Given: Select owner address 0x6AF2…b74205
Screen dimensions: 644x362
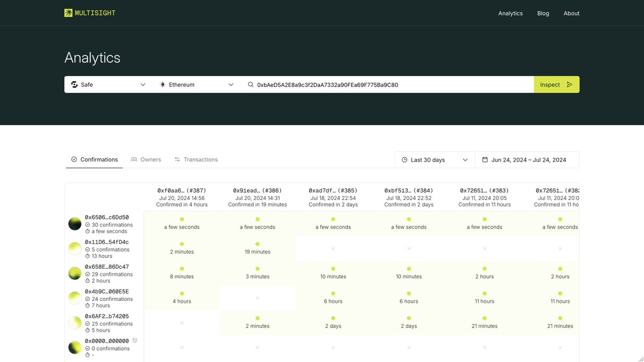Looking at the screenshot, I should 107,316.
